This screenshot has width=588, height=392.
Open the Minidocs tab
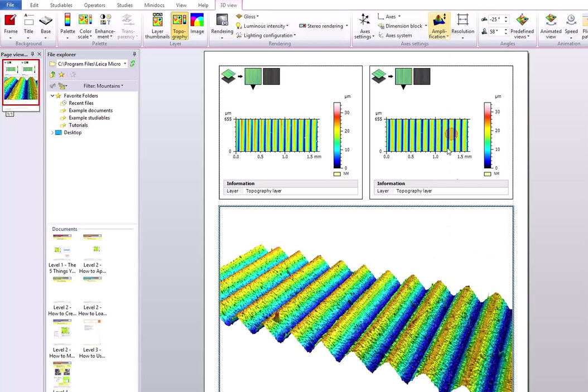pos(154,5)
